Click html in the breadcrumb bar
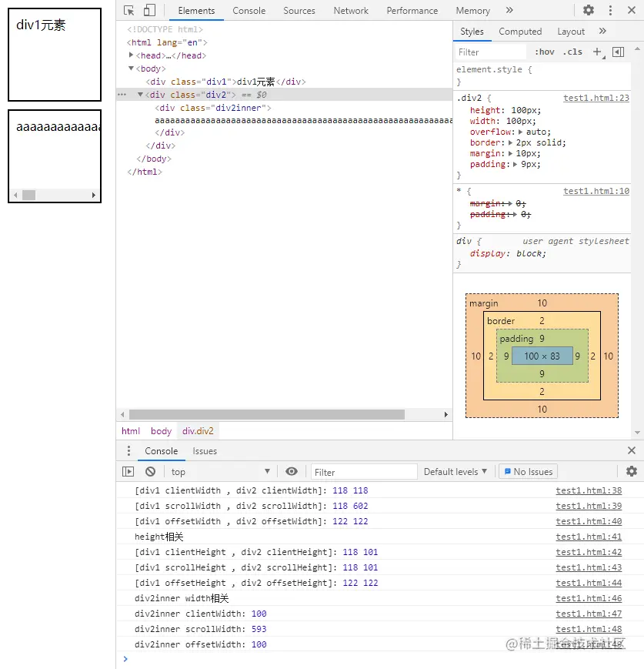This screenshot has width=644, height=669. coord(131,431)
